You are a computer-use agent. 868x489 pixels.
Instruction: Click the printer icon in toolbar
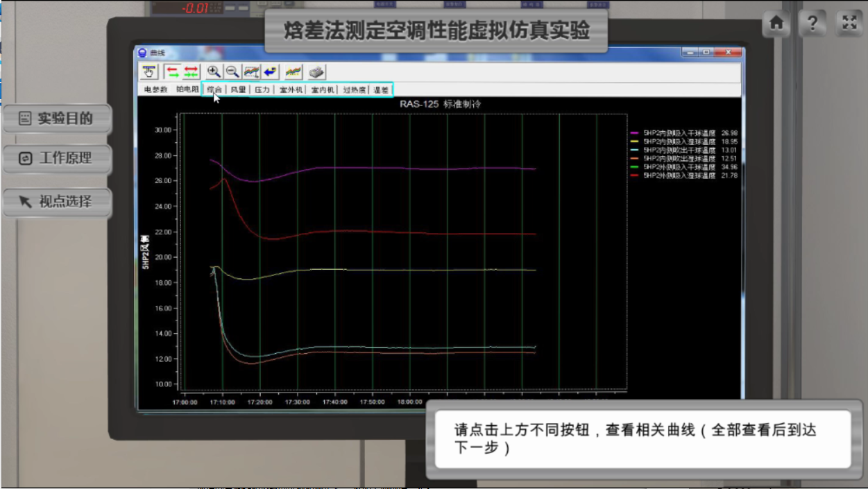click(316, 71)
